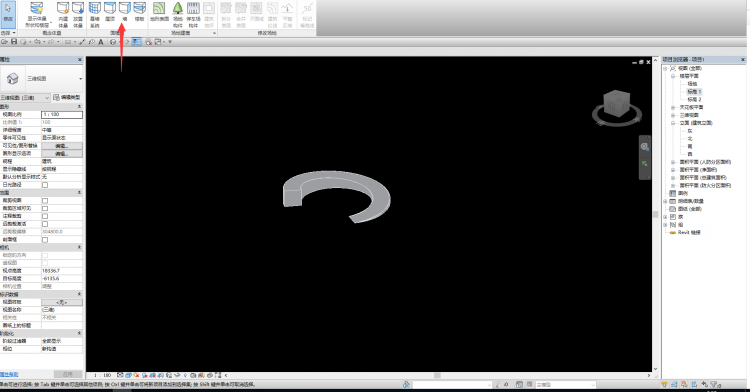Open 标高 1 floor plan view
This screenshot has width=750, height=392.
point(694,91)
